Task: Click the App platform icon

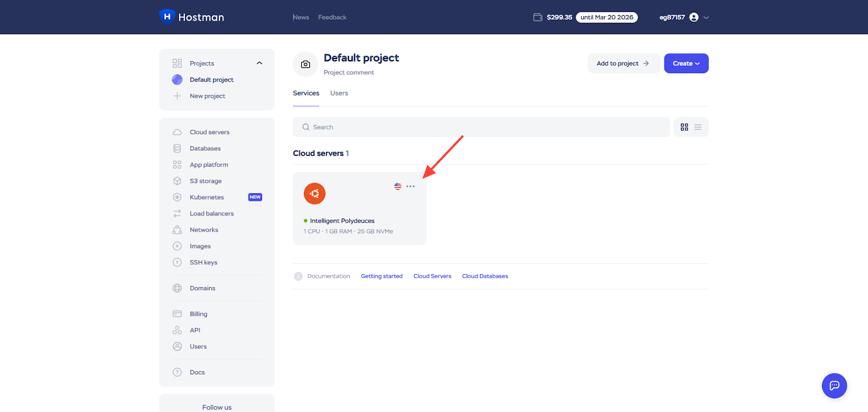Action: click(177, 165)
